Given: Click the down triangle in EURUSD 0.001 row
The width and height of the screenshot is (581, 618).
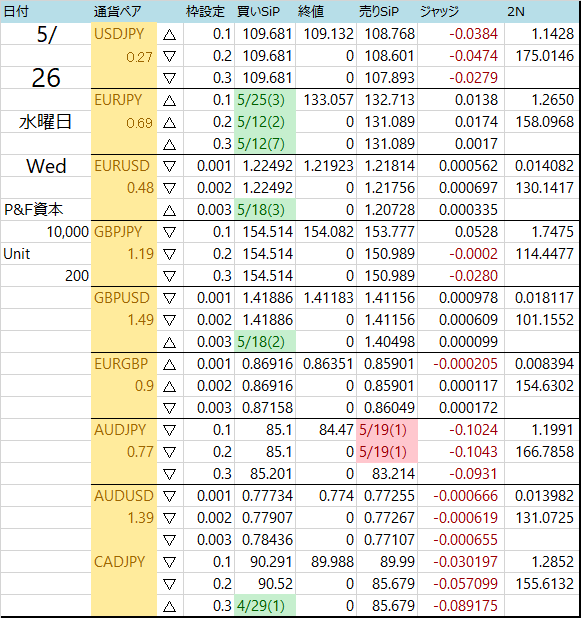Looking at the screenshot, I should pos(169,167).
